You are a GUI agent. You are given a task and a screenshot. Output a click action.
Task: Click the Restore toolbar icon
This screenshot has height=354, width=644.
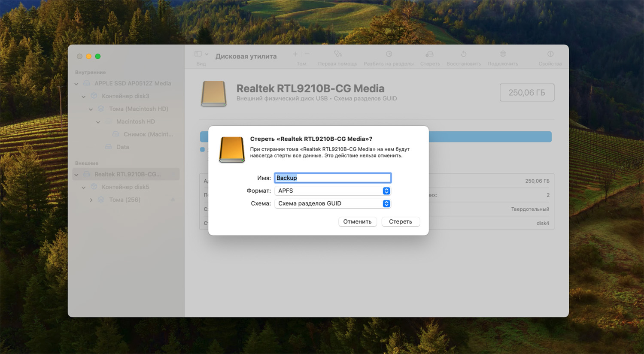click(x=464, y=54)
